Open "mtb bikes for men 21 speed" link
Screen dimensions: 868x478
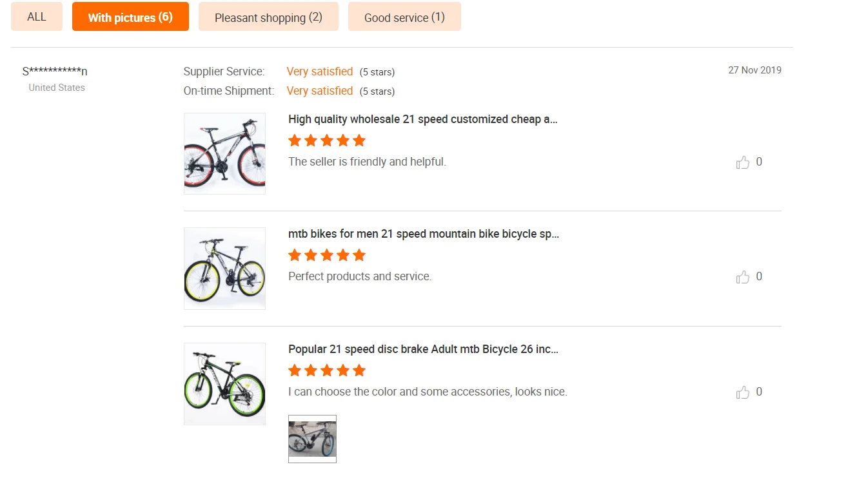pyautogui.click(x=423, y=234)
